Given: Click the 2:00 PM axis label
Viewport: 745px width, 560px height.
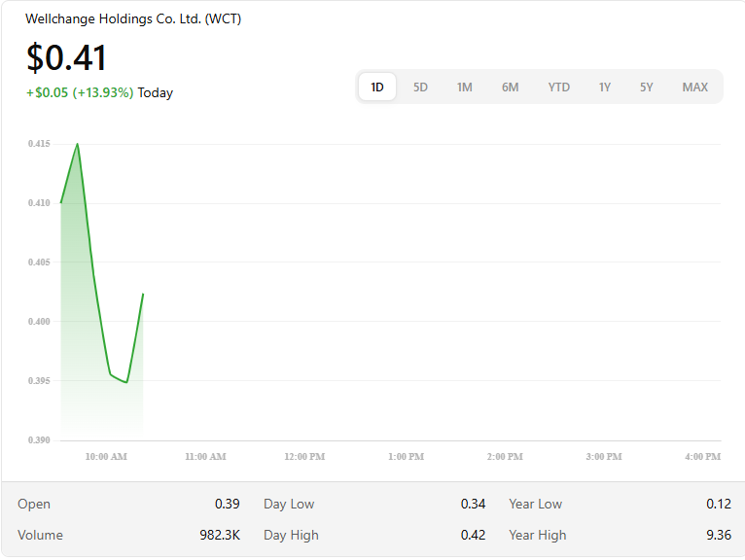Looking at the screenshot, I should pyautogui.click(x=505, y=456).
